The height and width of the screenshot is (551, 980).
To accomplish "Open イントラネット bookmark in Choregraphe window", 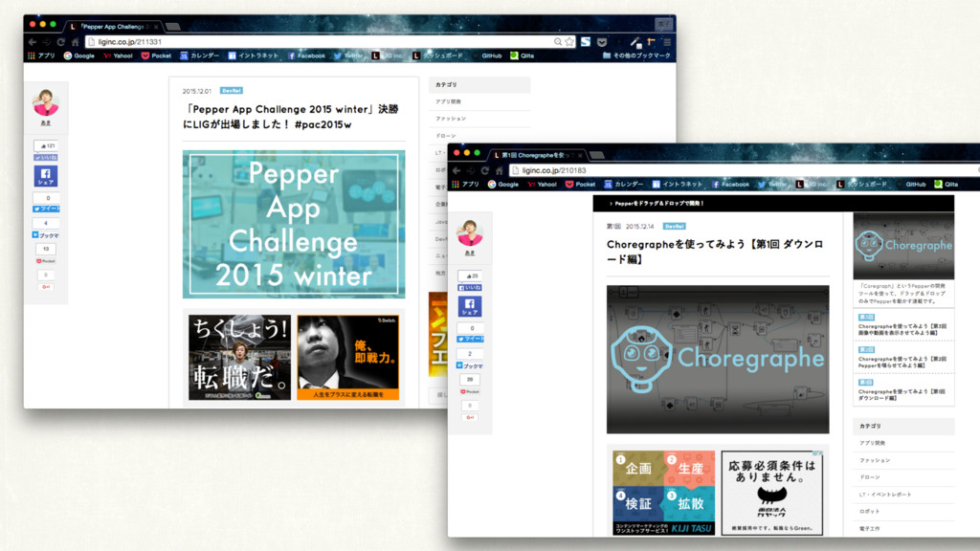I will pyautogui.click(x=678, y=185).
